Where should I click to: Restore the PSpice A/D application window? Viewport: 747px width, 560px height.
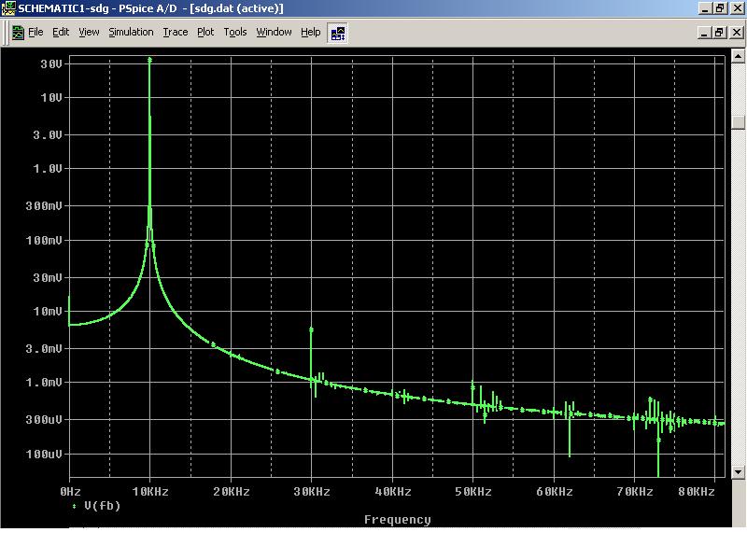(720, 8)
